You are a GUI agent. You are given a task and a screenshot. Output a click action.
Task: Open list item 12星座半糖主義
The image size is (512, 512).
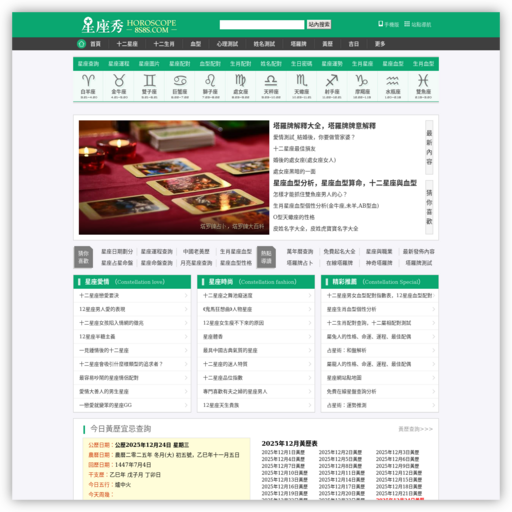pos(97,337)
